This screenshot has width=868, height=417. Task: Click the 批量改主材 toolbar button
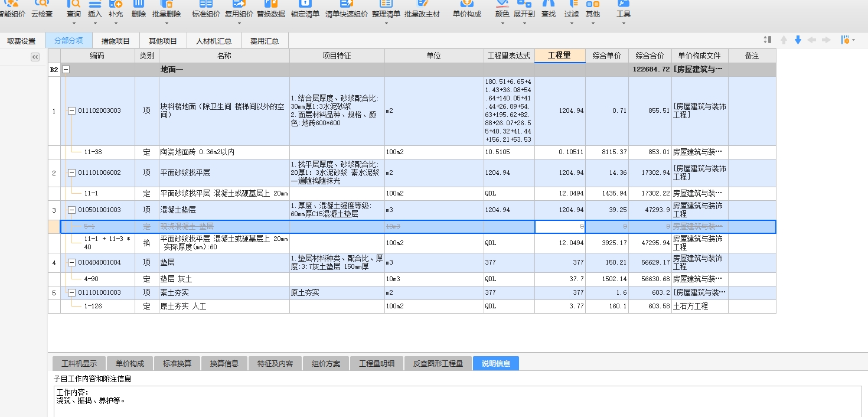point(422,9)
